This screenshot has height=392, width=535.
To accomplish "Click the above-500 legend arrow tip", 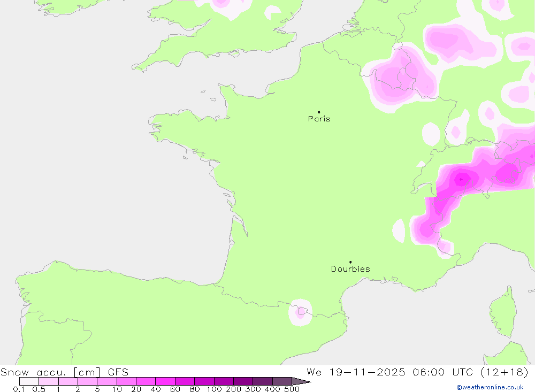I will (302, 381).
